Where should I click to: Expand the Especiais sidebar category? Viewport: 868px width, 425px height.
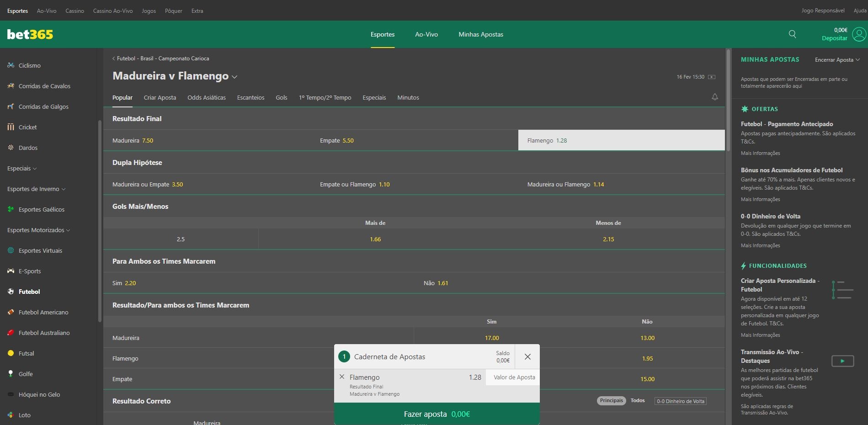click(22, 168)
